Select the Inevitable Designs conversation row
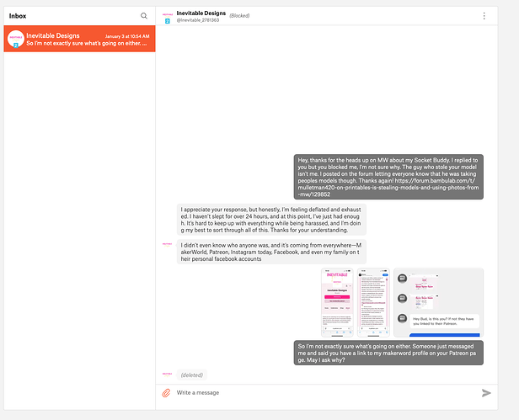 tap(79, 39)
